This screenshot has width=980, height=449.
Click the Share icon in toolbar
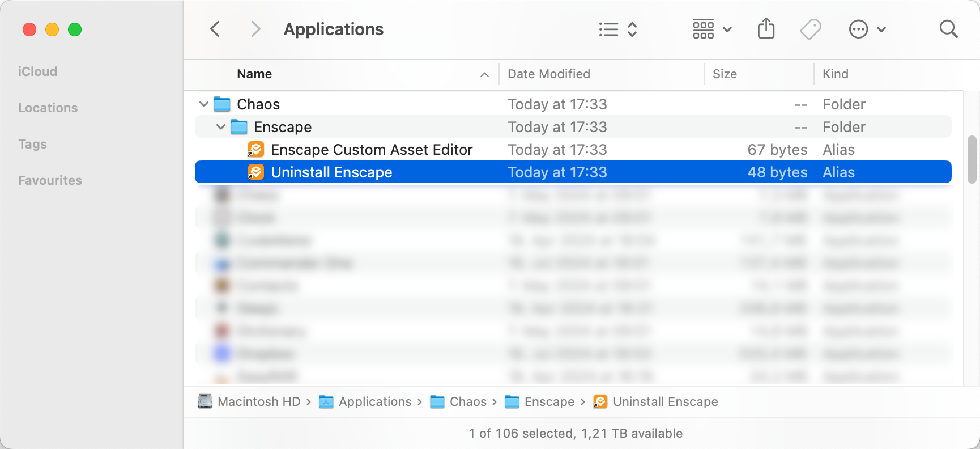(x=766, y=28)
